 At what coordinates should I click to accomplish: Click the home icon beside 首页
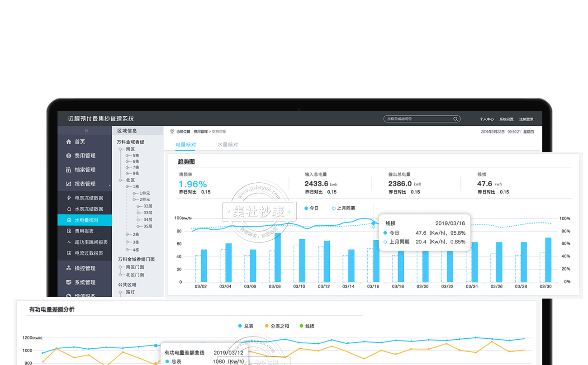(x=69, y=142)
